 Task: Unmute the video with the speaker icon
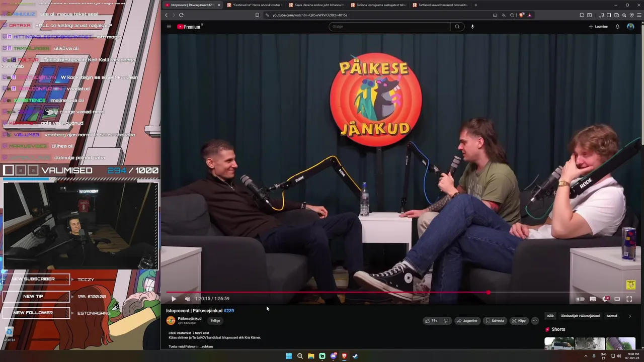[x=188, y=299]
